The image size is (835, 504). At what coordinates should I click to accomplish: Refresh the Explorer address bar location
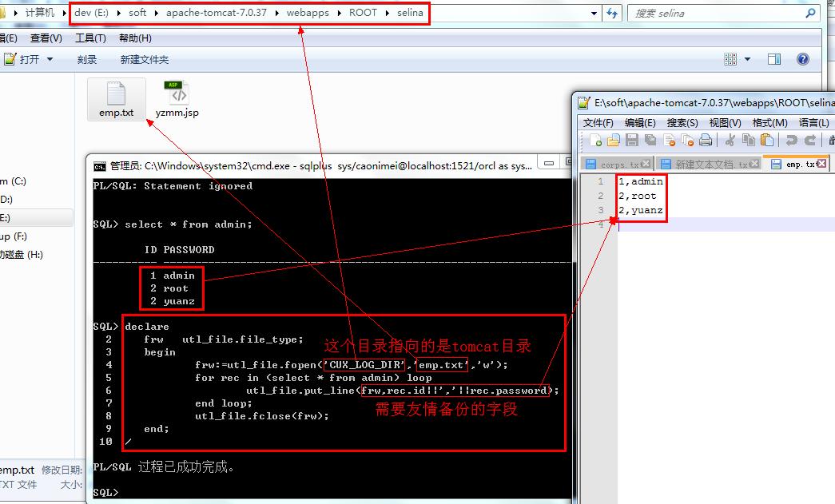click(x=613, y=13)
